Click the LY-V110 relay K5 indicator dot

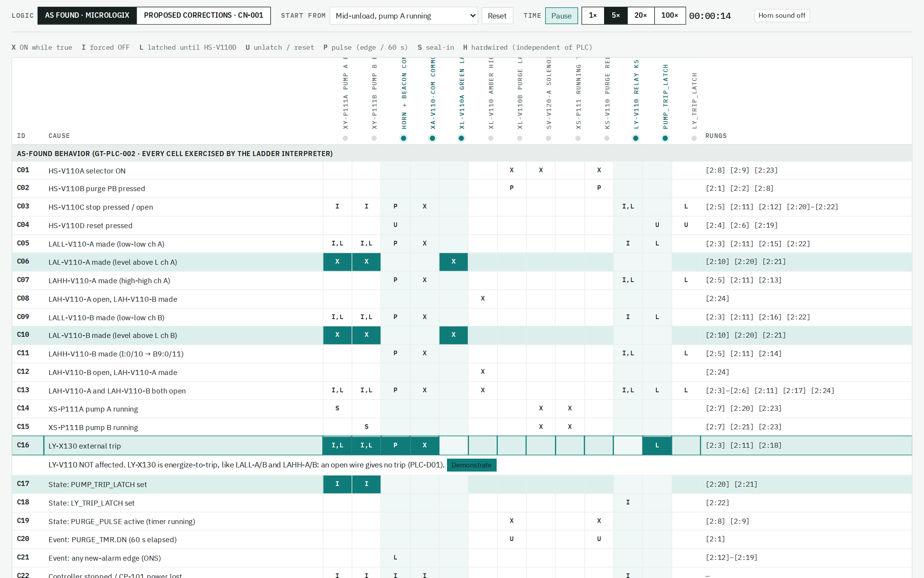(636, 138)
